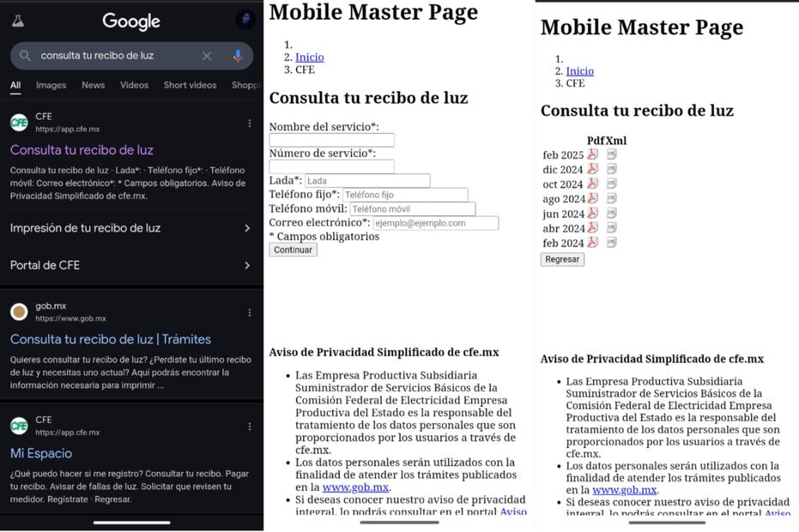
Task: Expand Impresión de tu recibo de luz
Action: pyautogui.click(x=247, y=228)
